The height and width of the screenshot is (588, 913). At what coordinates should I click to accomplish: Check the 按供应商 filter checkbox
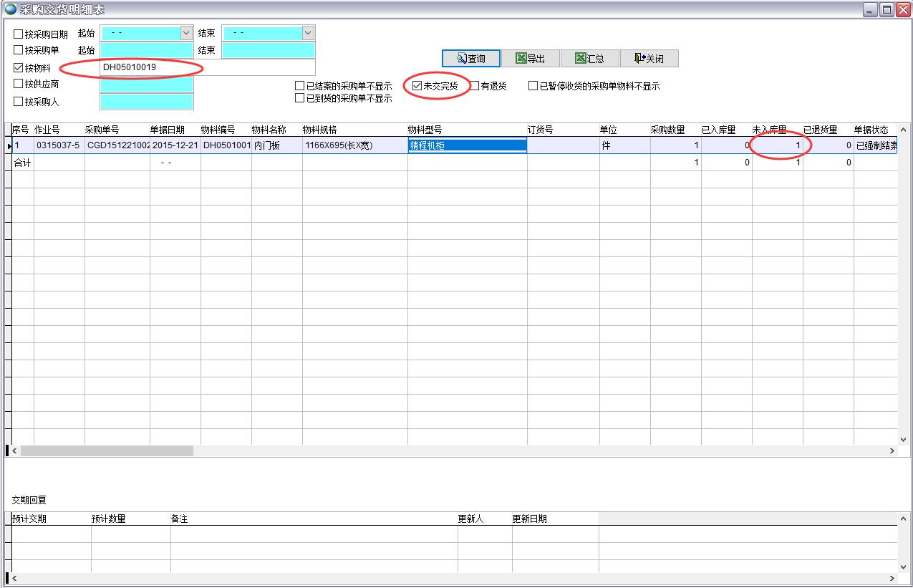[x=19, y=84]
